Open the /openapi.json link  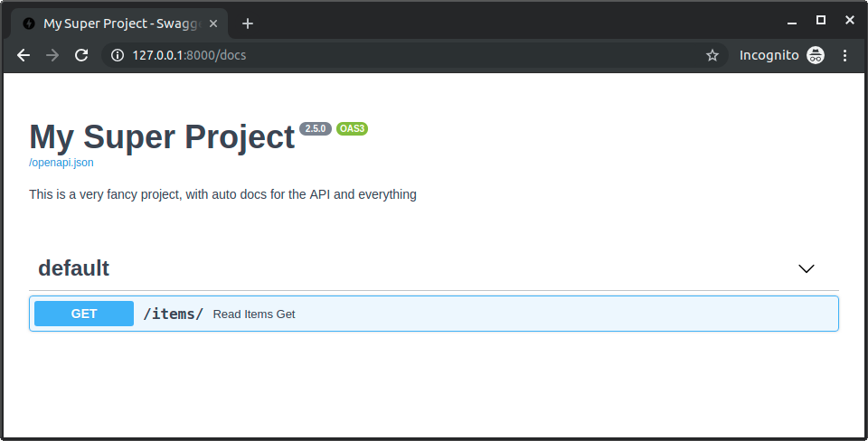(x=61, y=163)
